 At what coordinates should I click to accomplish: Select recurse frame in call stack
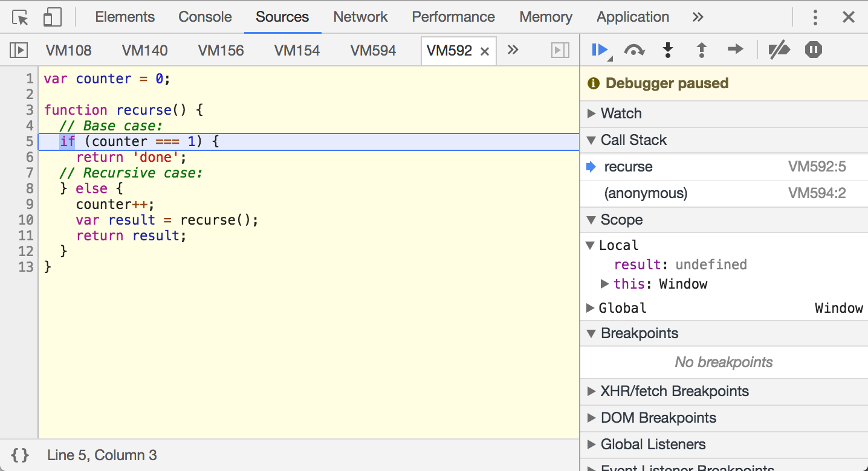click(x=724, y=167)
